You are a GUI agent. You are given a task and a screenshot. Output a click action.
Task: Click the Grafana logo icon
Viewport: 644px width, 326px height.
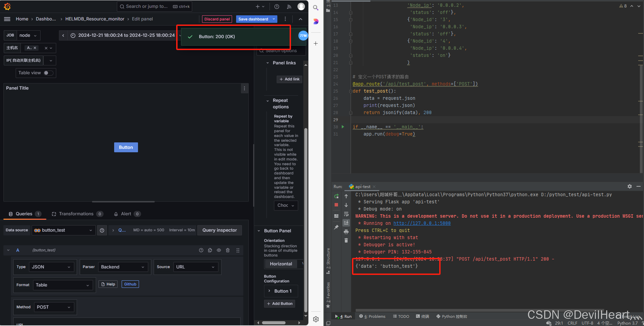[x=7, y=6]
